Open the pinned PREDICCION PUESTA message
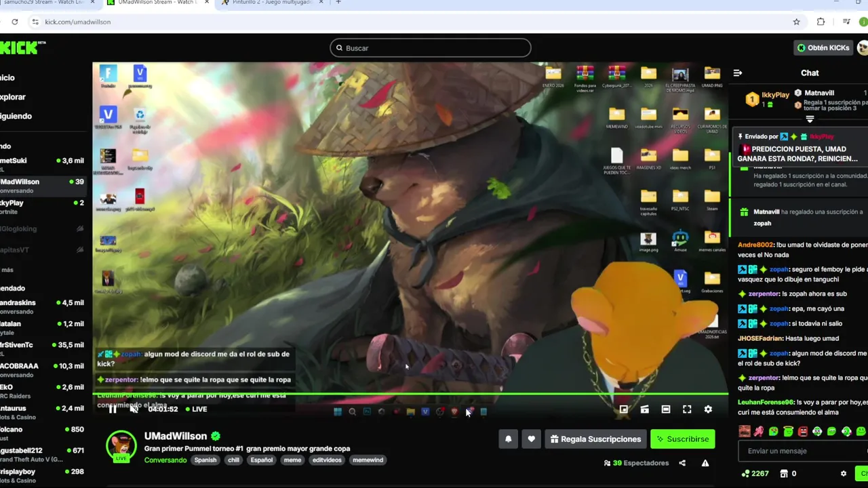 [800, 148]
